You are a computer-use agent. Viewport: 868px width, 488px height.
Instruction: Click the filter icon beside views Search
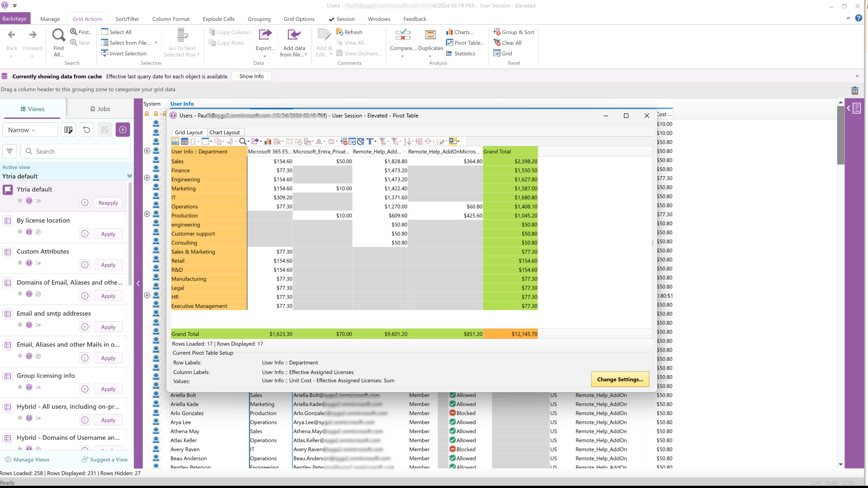tap(9, 151)
